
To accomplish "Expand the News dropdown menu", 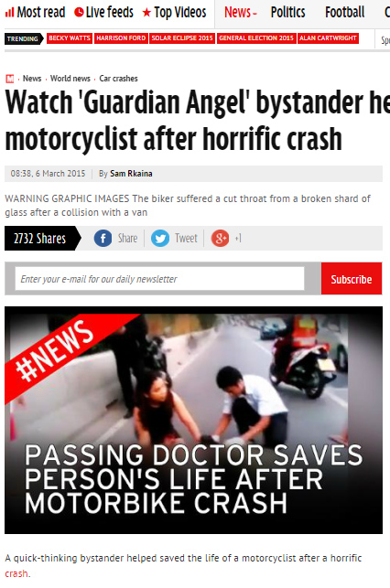I will (x=241, y=13).
